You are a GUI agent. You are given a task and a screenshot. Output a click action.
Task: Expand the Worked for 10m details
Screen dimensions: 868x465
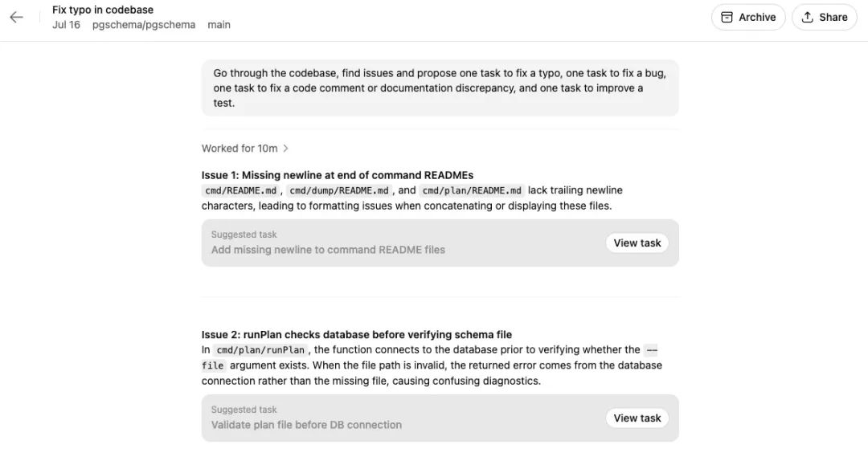click(240, 149)
